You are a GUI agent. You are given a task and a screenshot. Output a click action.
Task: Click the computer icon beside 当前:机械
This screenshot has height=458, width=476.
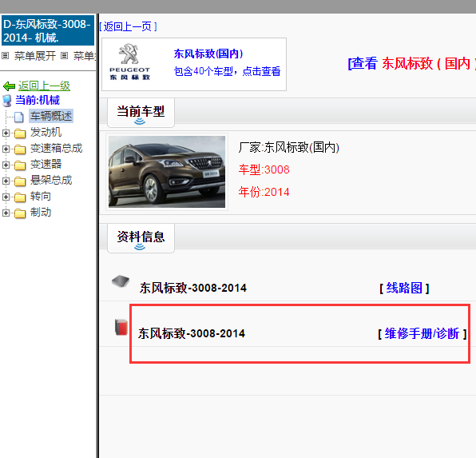(x=6, y=101)
